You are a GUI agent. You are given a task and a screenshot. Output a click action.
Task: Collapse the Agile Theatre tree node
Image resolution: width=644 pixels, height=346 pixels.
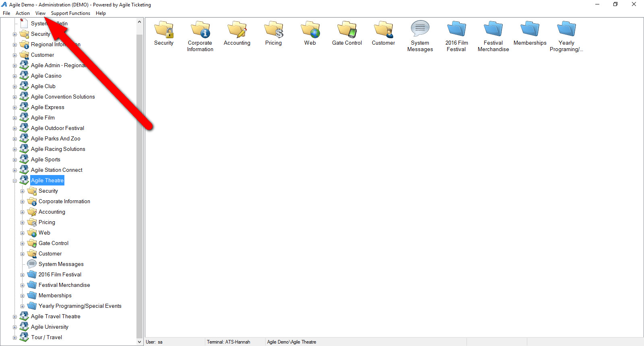click(x=15, y=181)
